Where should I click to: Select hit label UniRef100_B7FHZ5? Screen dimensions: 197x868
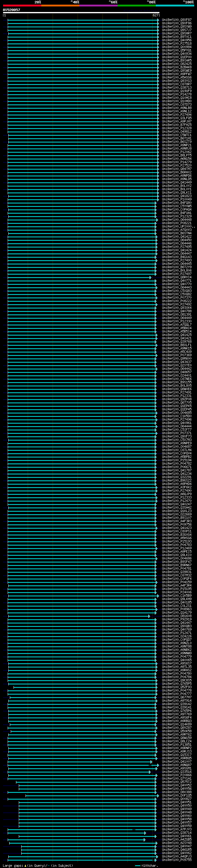pyautogui.click(x=177, y=125)
